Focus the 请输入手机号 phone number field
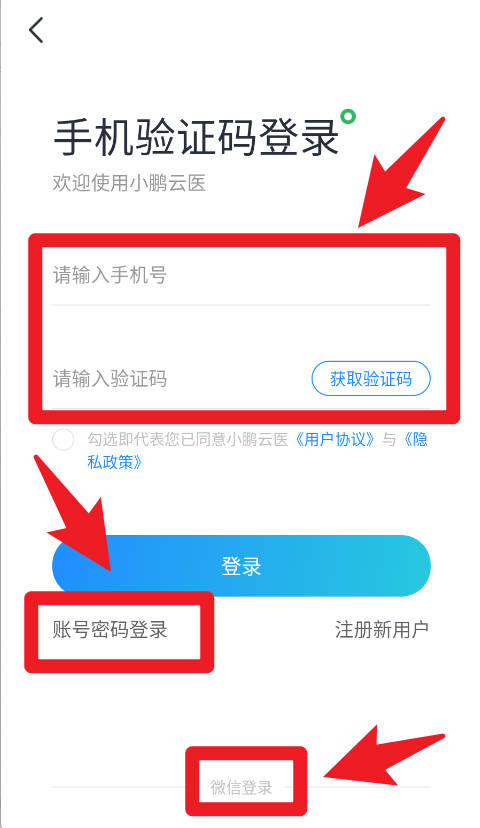This screenshot has width=480, height=828. point(241,275)
